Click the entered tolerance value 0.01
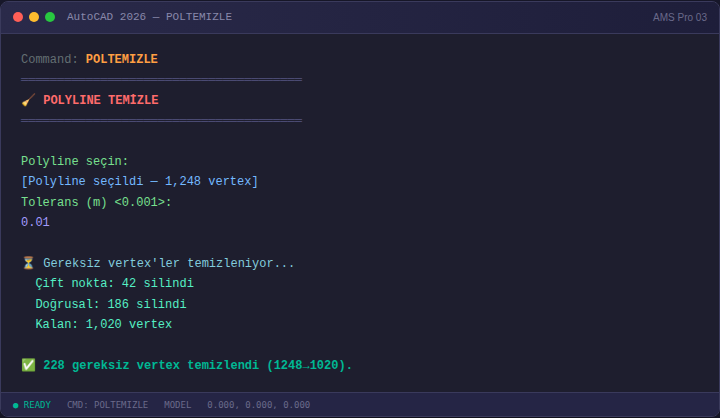 tap(35, 222)
